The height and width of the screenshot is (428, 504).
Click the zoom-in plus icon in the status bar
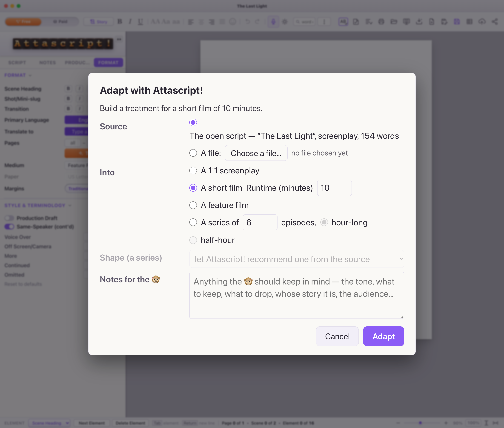coord(446,423)
